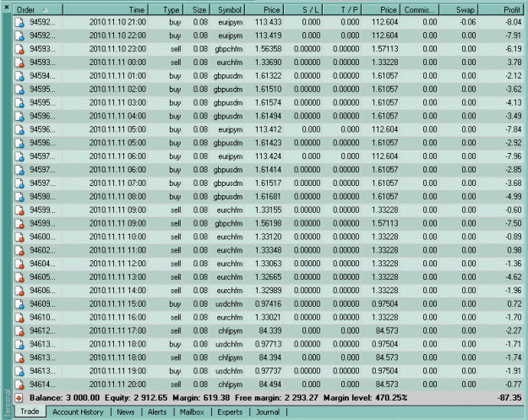The width and height of the screenshot is (528, 420).
Task: Click the profit value 3.78
Action: [514, 63]
